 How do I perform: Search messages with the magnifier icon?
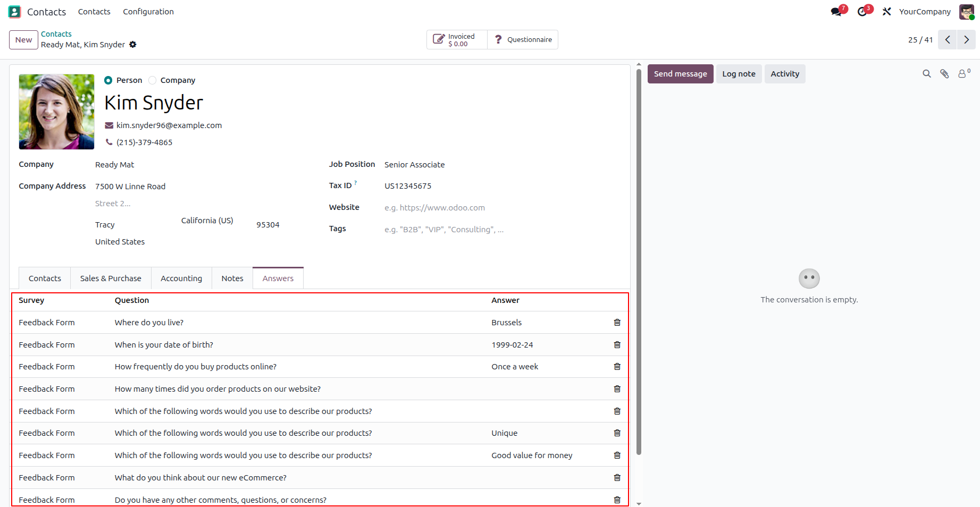point(927,74)
